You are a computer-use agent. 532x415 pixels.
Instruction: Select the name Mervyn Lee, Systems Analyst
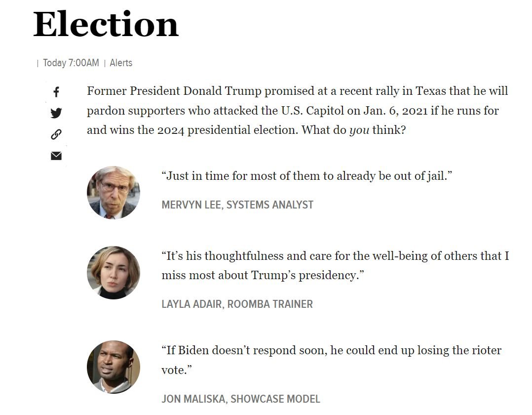237,205
